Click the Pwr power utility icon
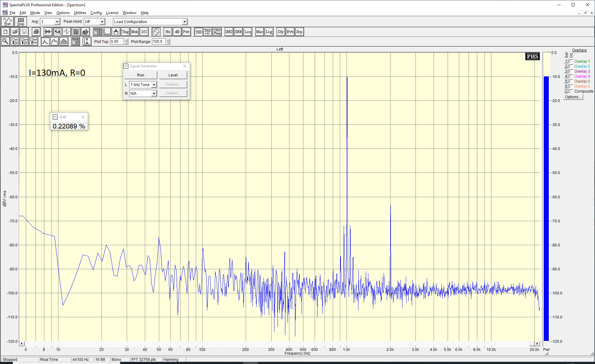The width and height of the screenshot is (595, 364). pyautogui.click(x=186, y=32)
